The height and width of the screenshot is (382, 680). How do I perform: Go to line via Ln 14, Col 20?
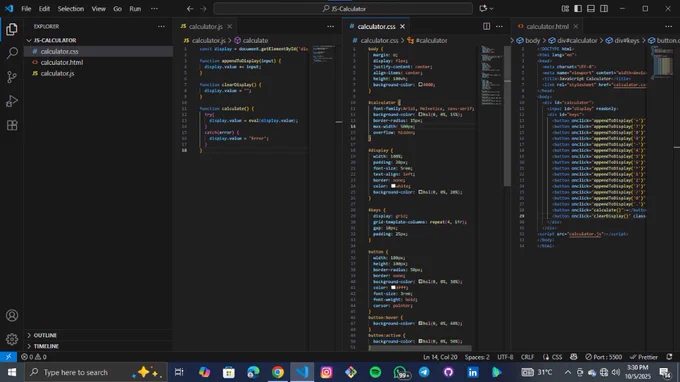pyautogui.click(x=440, y=357)
